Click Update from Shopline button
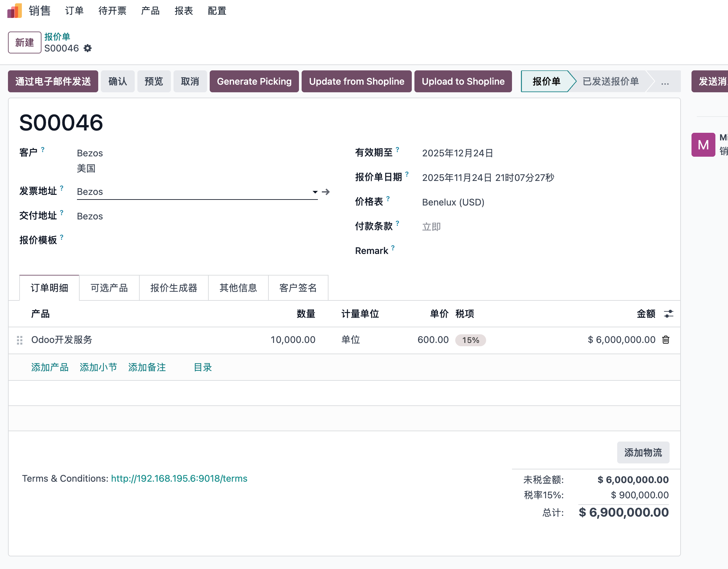 (x=357, y=81)
